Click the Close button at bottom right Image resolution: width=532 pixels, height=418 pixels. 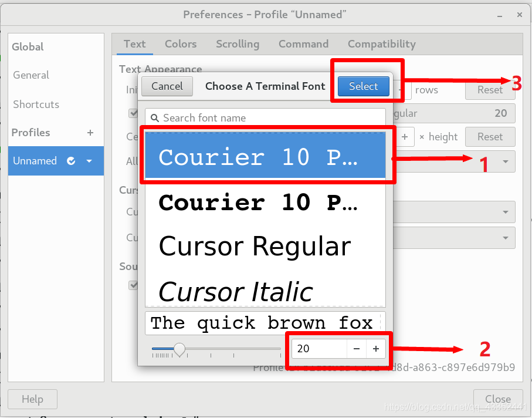498,399
